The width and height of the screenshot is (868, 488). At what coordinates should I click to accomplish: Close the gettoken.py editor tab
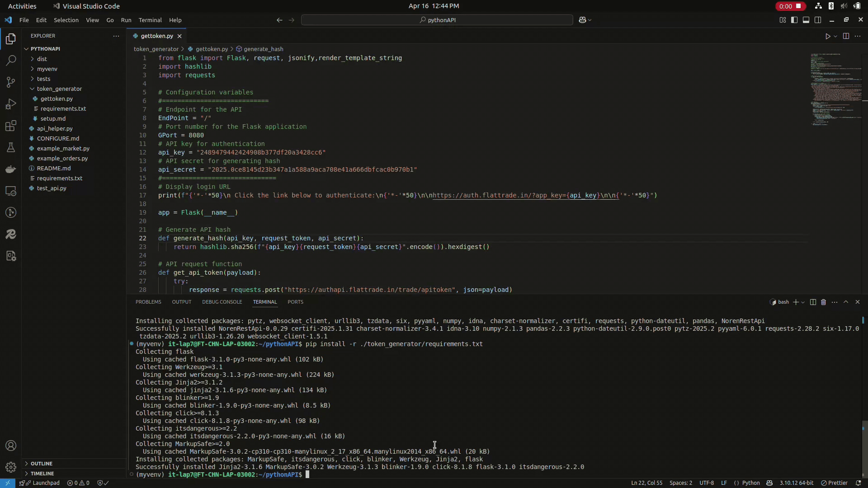(x=179, y=36)
